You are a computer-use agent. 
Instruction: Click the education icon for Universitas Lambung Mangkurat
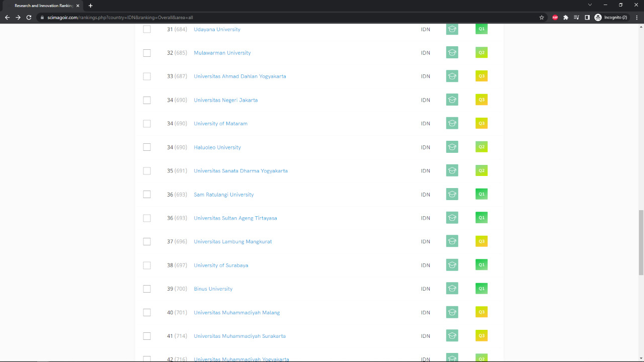point(452,241)
